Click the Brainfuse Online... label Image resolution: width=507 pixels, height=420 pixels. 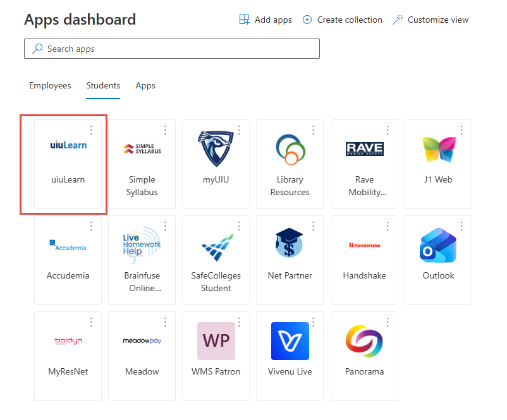[x=142, y=282]
